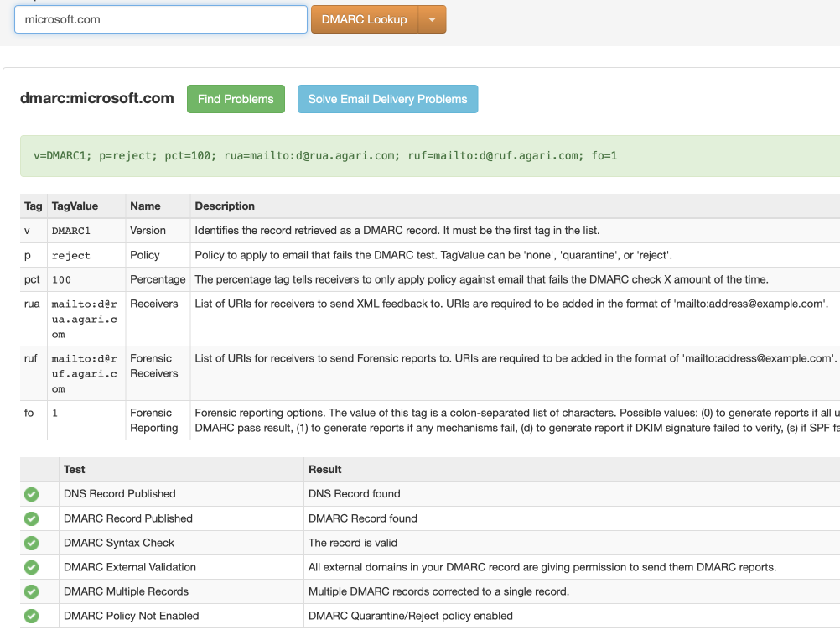Click The record is valid result
Screen dimensions: 840x635
[x=352, y=543]
